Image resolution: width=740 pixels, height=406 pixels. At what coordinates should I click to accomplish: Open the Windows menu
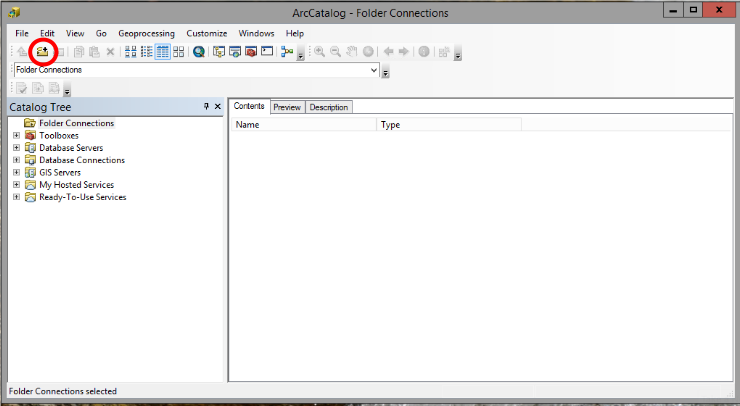pos(256,34)
